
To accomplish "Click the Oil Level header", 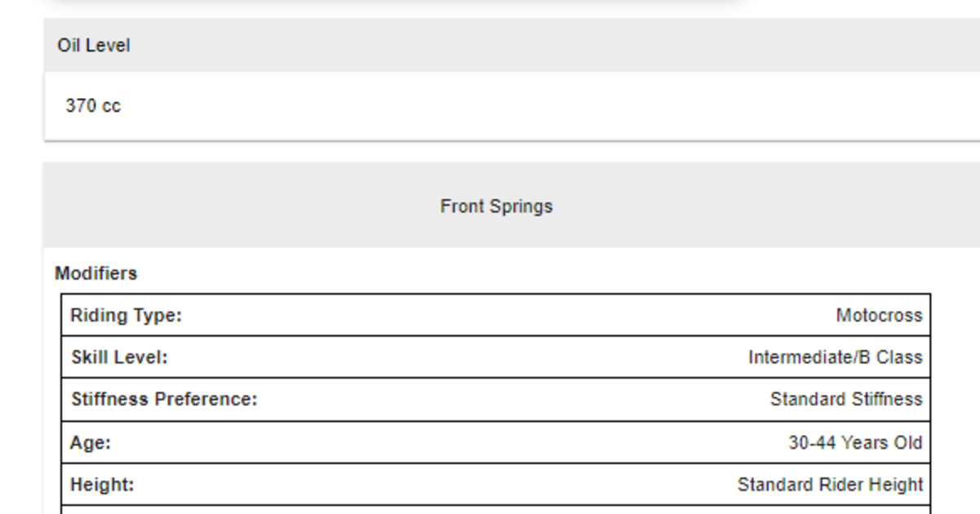I will [93, 46].
